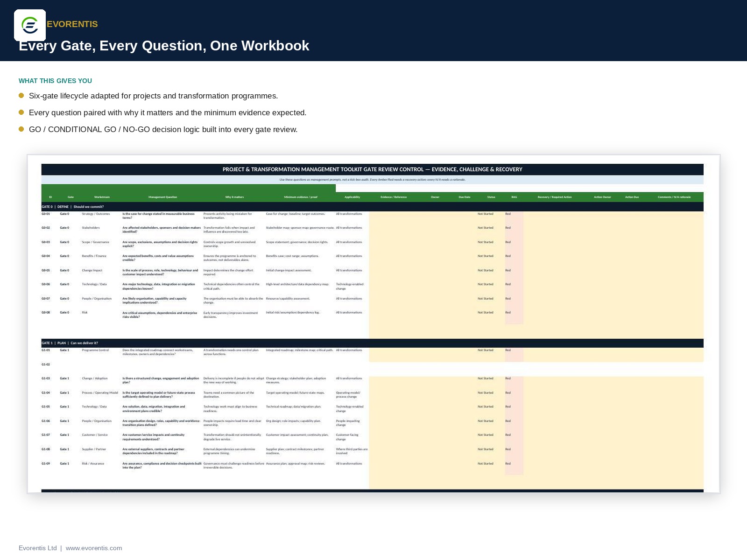Click the bullet about minimum evidence expected
Image resolution: width=747 pixels, height=560 pixels.
(168, 112)
